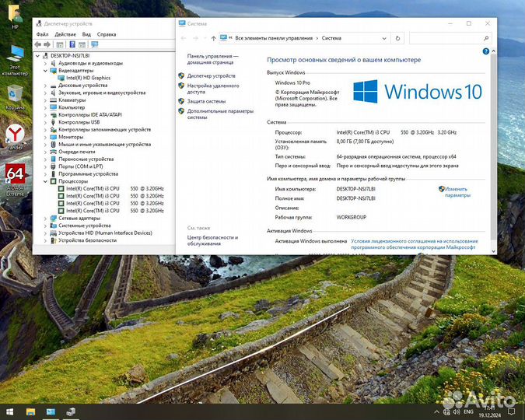Open the Windows Start button
525x420 pixels.
9,412
